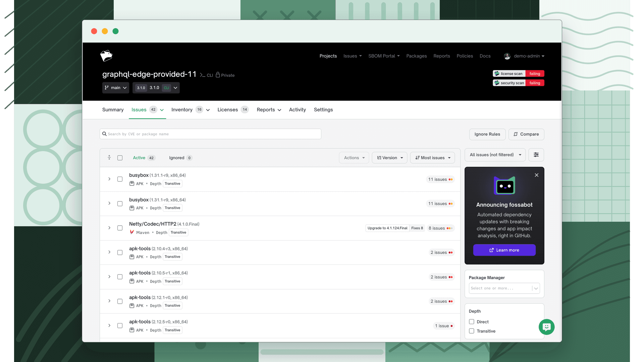644x362 pixels.
Task: Select apk-tools 2.12.1-r0 checkbox
Action: 120,301
